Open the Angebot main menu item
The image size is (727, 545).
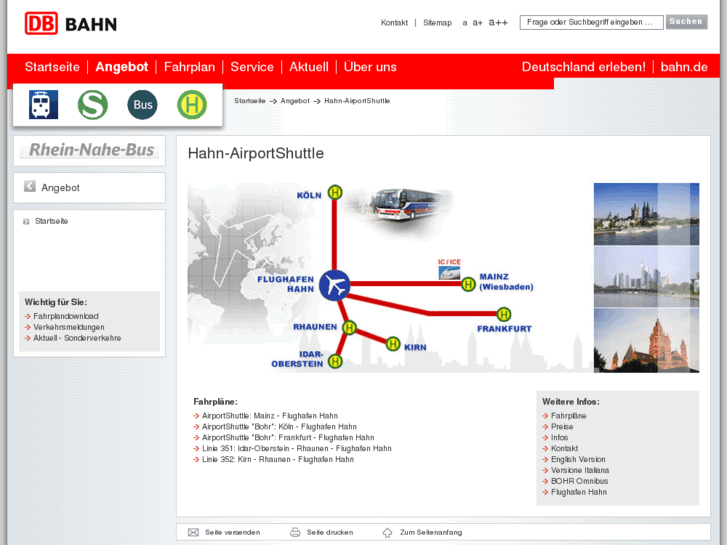click(x=122, y=67)
